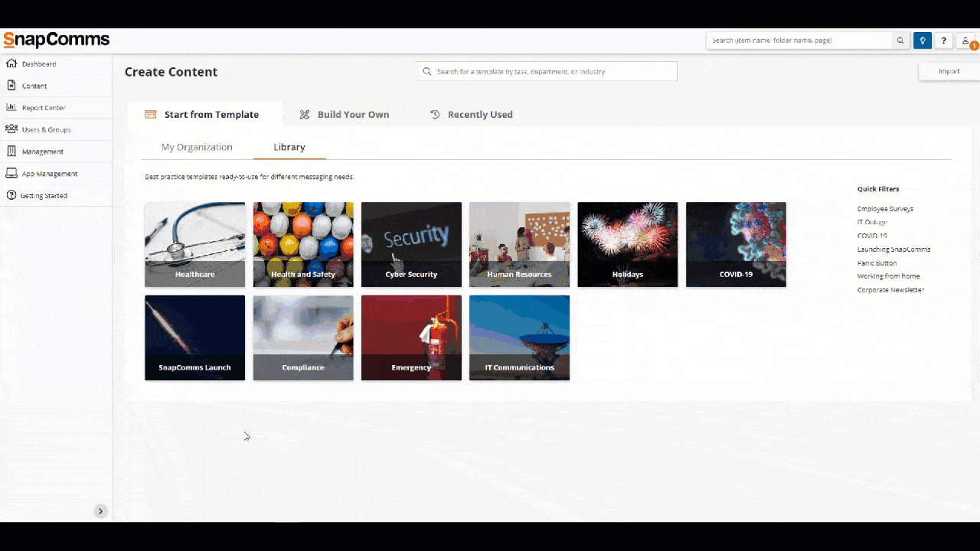
Task: Click the Start from Template tab icon
Action: click(x=150, y=115)
